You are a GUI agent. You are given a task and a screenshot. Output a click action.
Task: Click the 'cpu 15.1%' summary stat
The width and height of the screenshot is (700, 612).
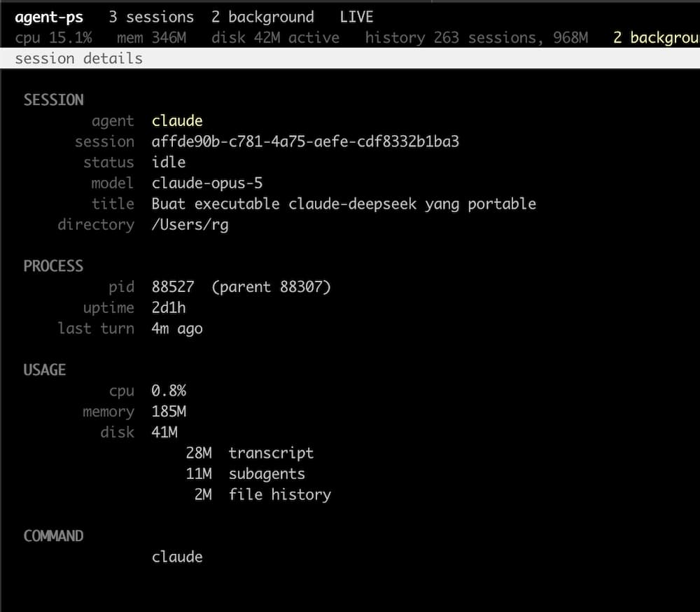pyautogui.click(x=54, y=38)
